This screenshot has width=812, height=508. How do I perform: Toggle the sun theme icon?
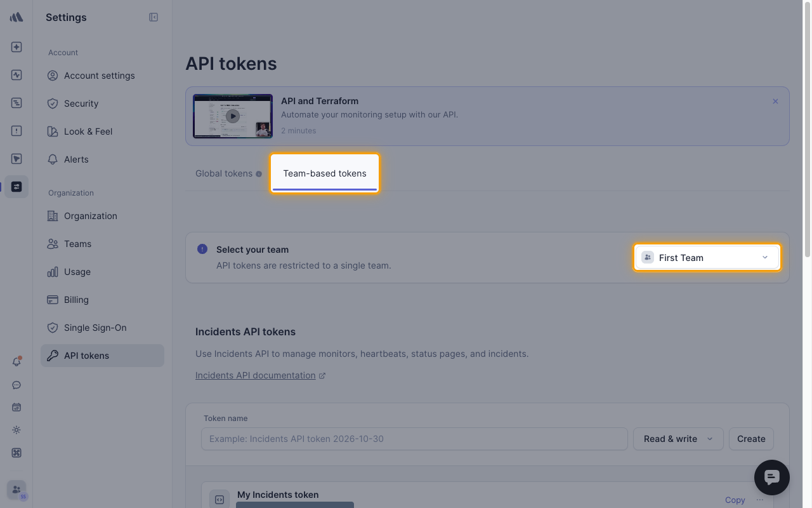(16, 430)
